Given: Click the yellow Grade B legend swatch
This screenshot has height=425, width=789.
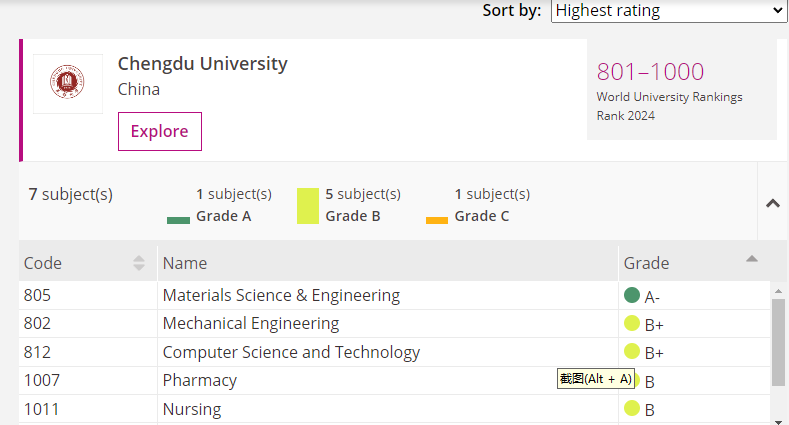Looking at the screenshot, I should pos(308,205).
